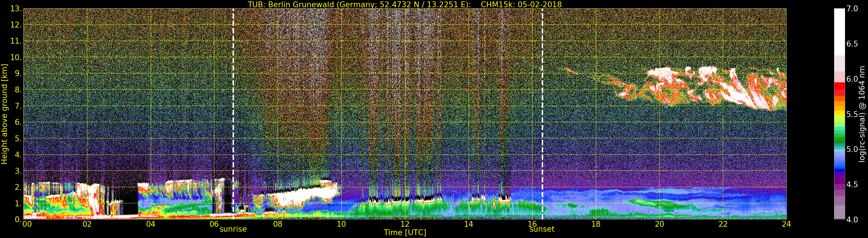Click the height tick label '13.'

[x=16, y=9]
